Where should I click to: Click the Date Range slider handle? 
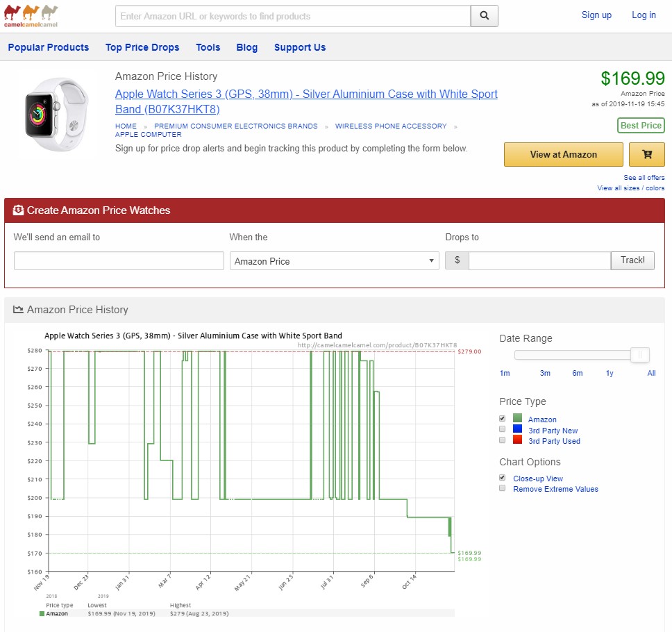click(x=639, y=355)
